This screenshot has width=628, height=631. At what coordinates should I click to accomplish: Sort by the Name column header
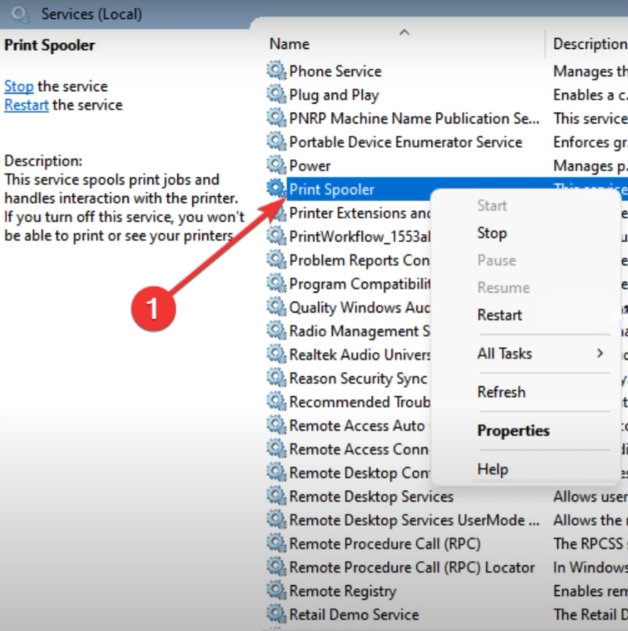click(289, 44)
